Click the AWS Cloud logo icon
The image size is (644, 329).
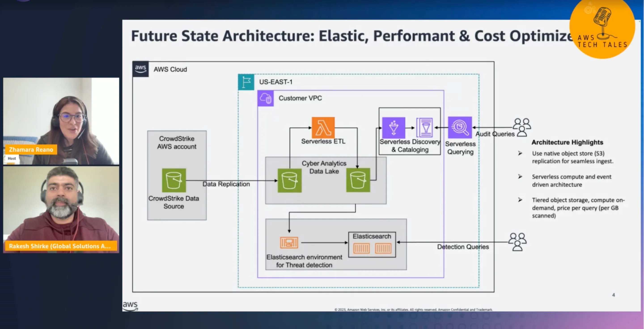(x=140, y=69)
